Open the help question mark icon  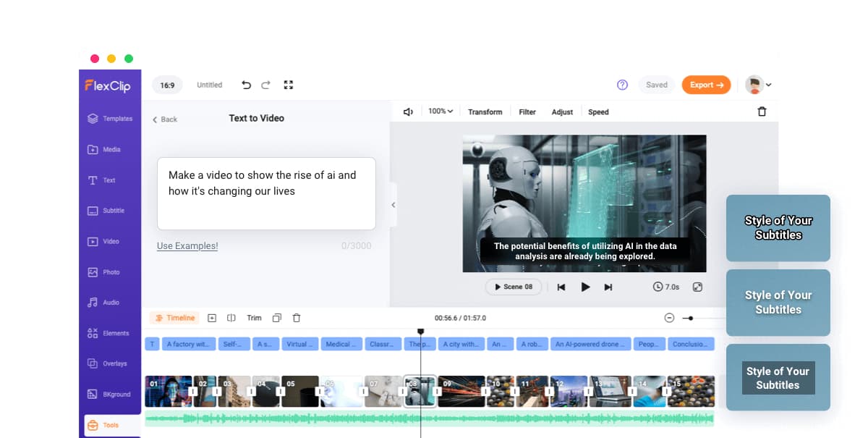[622, 85]
